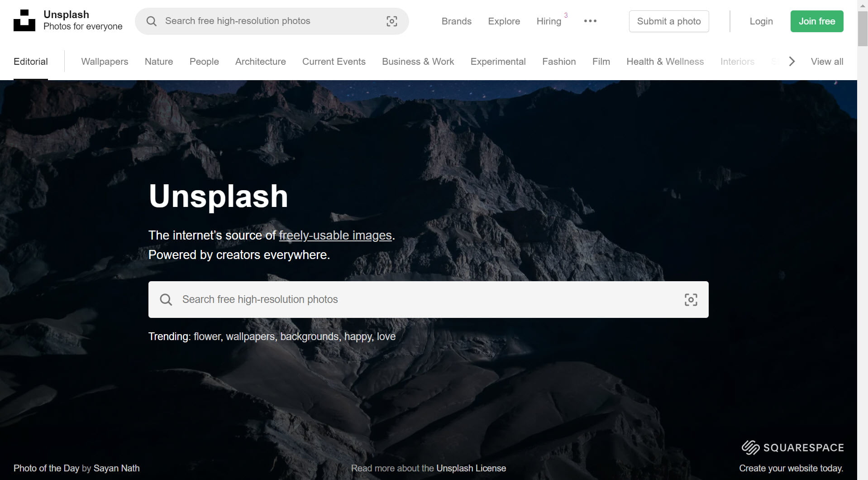Switch to the Nature category

158,62
